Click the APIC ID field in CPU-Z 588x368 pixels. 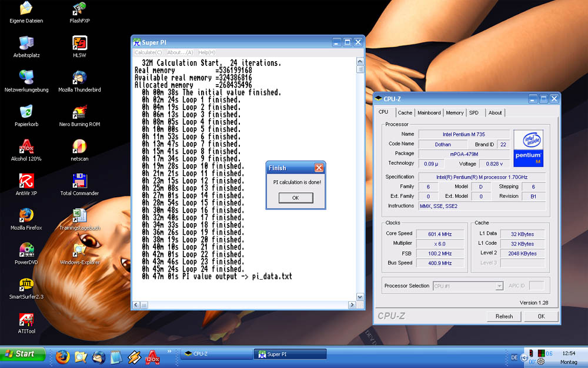536,286
